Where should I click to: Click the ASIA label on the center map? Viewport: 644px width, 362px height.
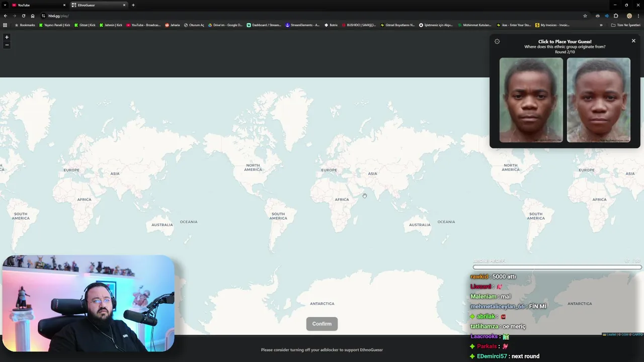coord(372,173)
